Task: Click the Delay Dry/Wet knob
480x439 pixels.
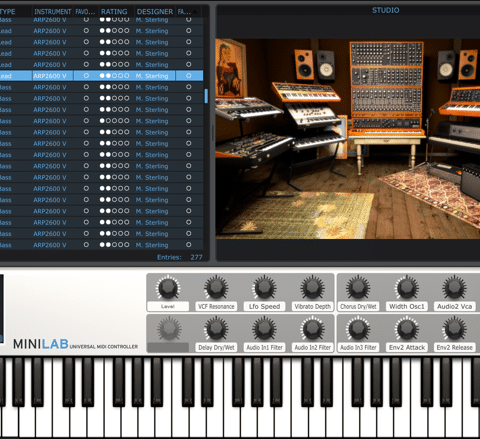Action: (216, 329)
